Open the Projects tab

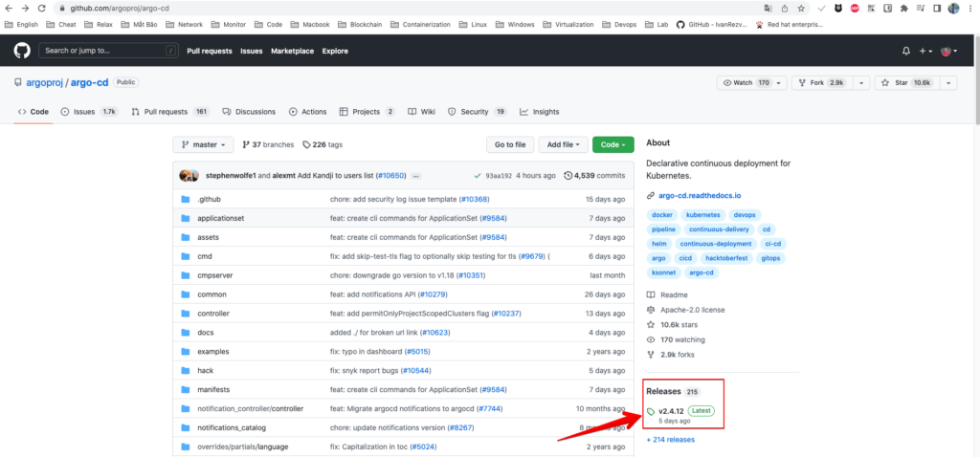(x=367, y=112)
